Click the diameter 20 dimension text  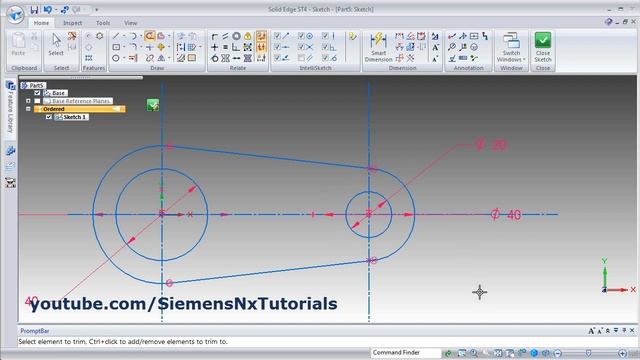click(491, 144)
